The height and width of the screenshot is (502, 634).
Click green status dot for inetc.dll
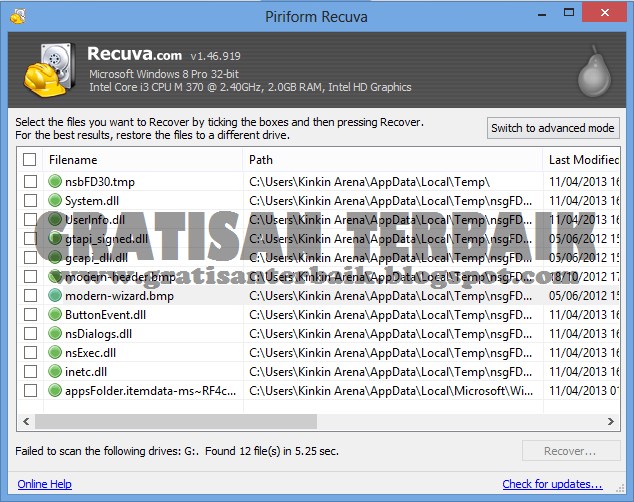click(x=55, y=371)
